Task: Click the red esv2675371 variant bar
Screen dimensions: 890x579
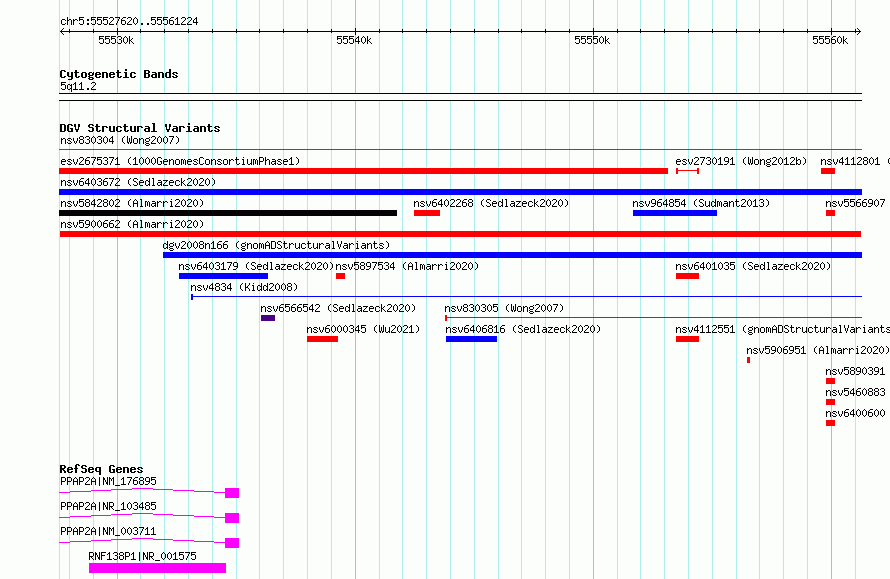Action: (363, 171)
